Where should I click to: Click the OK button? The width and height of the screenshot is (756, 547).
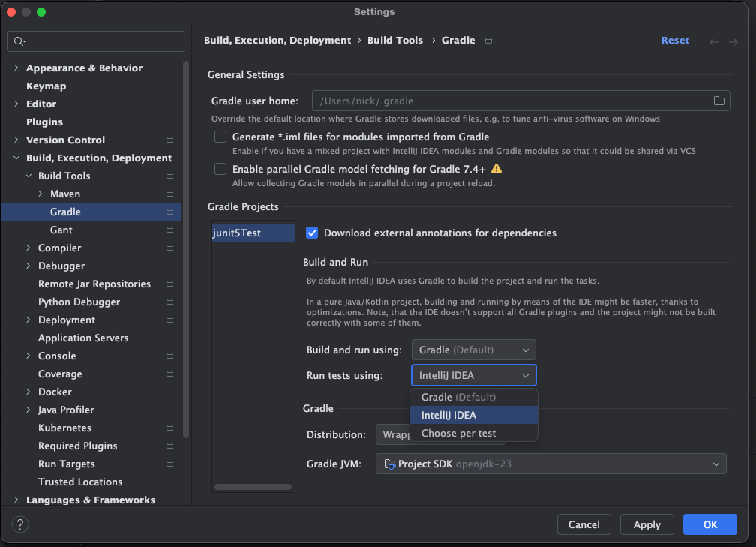pyautogui.click(x=709, y=524)
